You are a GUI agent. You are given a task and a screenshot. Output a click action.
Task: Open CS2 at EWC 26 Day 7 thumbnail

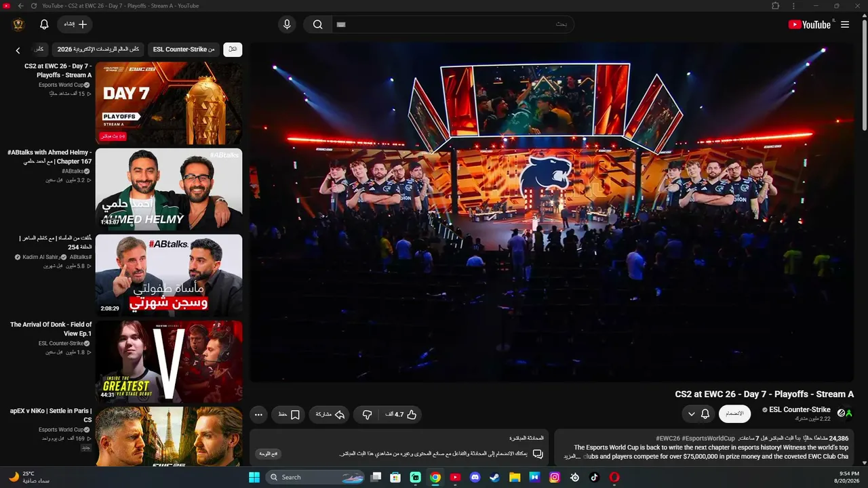click(169, 103)
